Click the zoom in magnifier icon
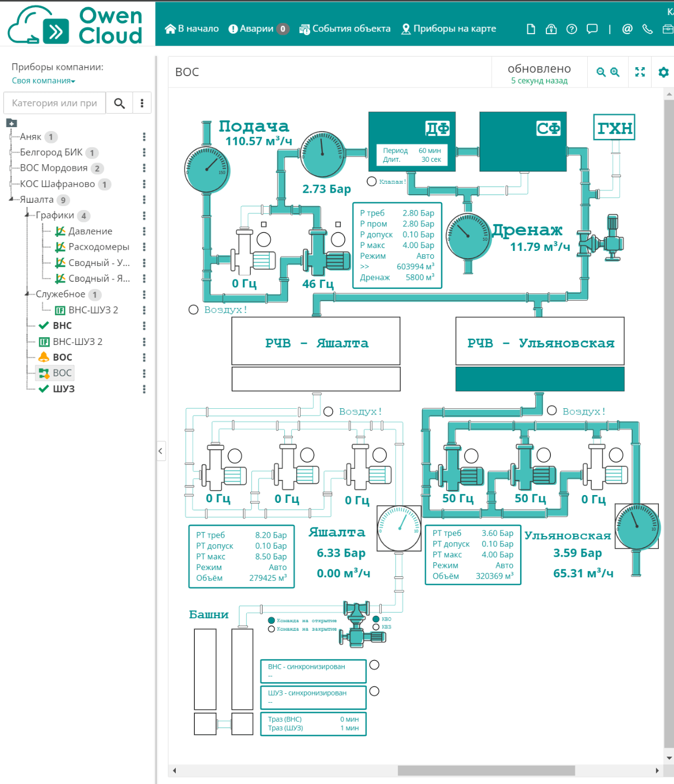Image resolution: width=674 pixels, height=784 pixels. click(615, 72)
